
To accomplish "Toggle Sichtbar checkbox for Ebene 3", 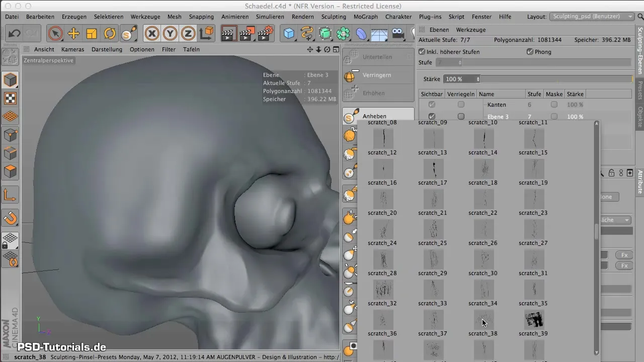I will (432, 117).
